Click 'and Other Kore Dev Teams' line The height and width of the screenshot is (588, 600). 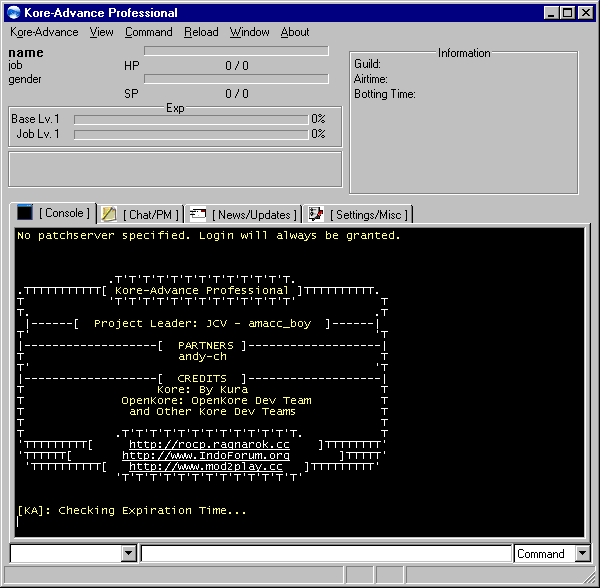tap(212, 412)
